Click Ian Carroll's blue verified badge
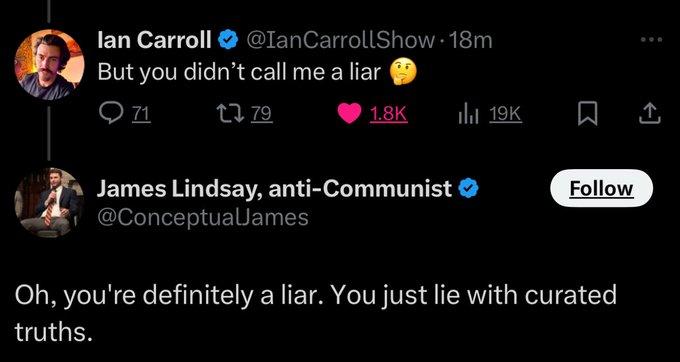The image size is (680, 362). 228,41
